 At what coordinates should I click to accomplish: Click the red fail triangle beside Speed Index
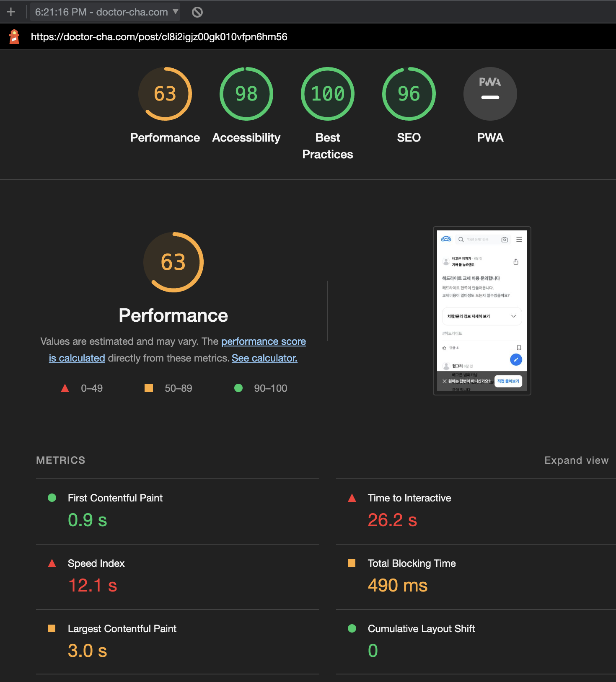(52, 563)
